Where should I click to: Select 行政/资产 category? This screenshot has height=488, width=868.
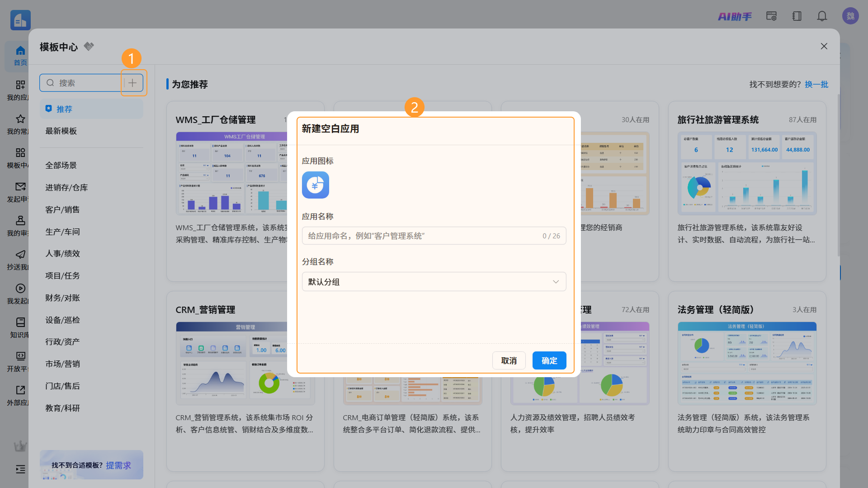tap(62, 342)
